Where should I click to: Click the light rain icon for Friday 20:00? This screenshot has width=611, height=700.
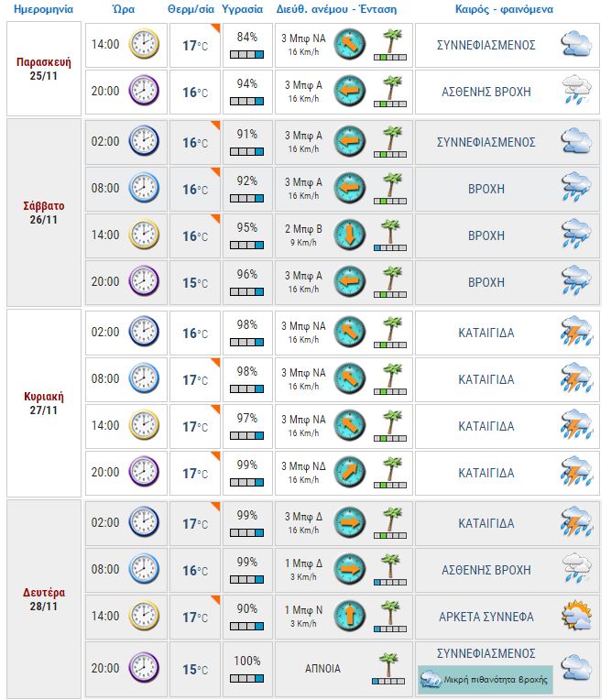[576, 90]
